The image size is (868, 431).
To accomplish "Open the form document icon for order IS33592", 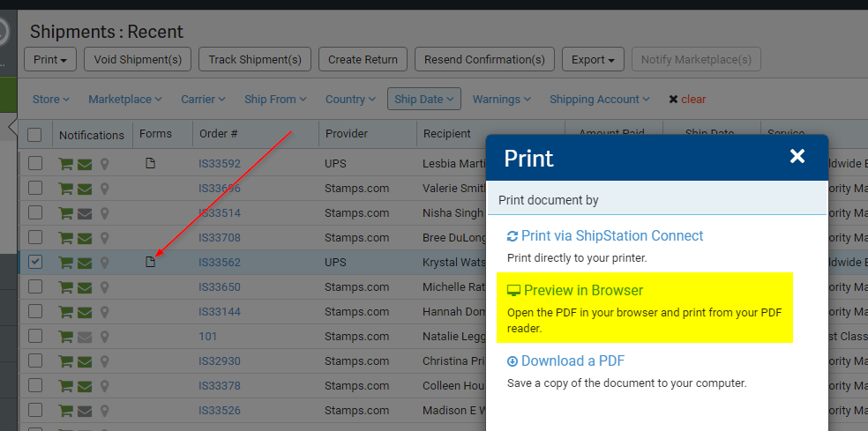I will (x=150, y=163).
